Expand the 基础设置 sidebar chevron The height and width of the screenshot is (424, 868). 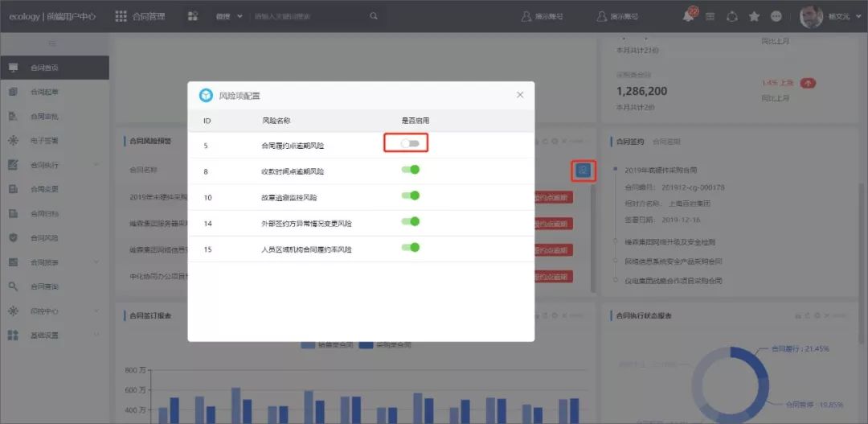click(97, 335)
